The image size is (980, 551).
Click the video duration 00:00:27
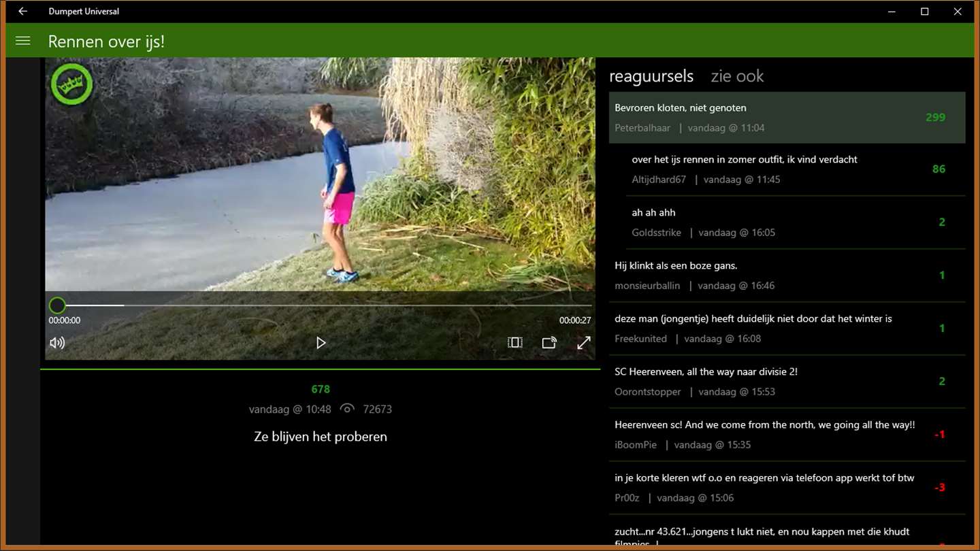click(575, 320)
